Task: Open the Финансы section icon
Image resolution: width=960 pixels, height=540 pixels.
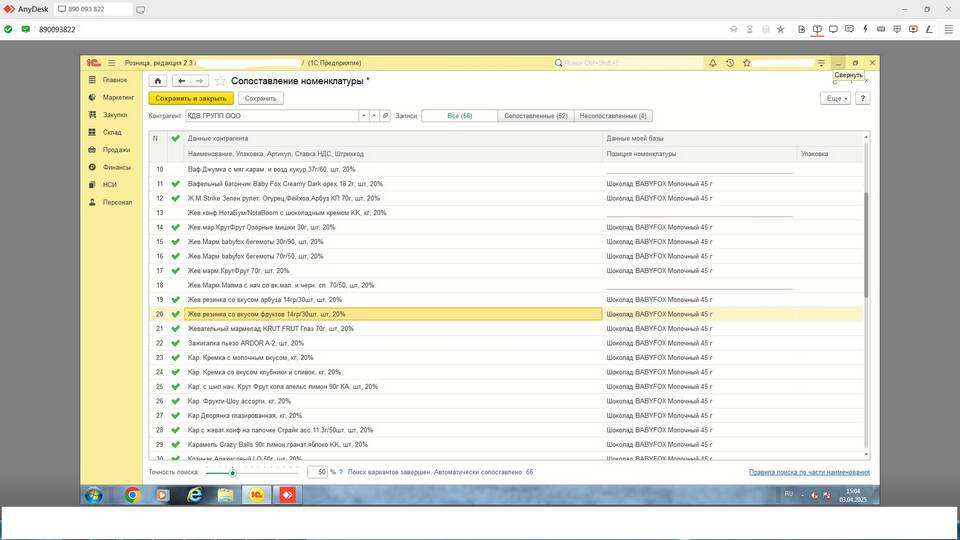Action: point(92,167)
